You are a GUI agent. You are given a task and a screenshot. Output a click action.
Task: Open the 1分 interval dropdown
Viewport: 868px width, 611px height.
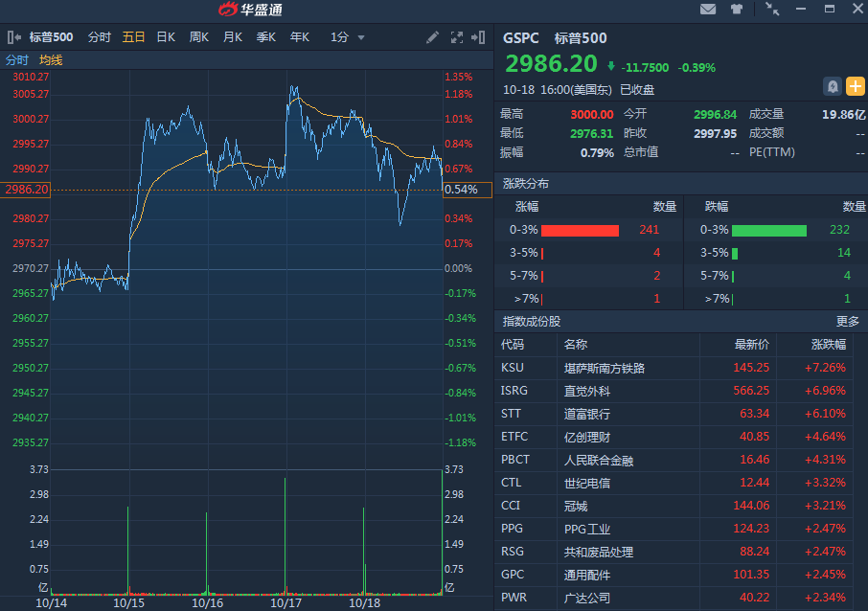pyautogui.click(x=348, y=37)
